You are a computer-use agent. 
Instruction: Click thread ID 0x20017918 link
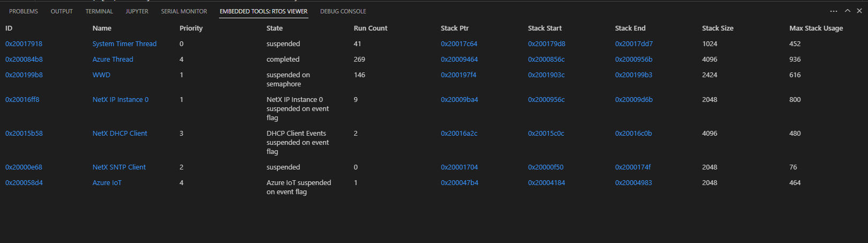click(x=24, y=44)
